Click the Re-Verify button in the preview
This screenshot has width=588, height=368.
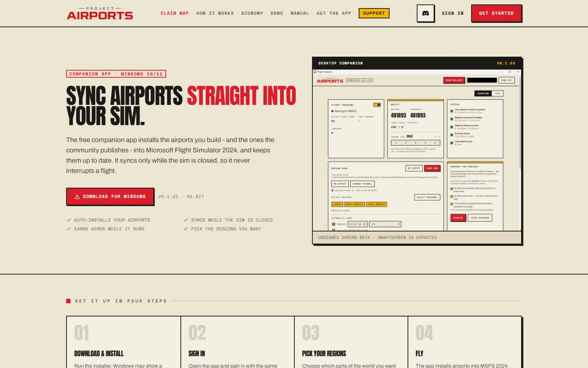[x=414, y=168]
